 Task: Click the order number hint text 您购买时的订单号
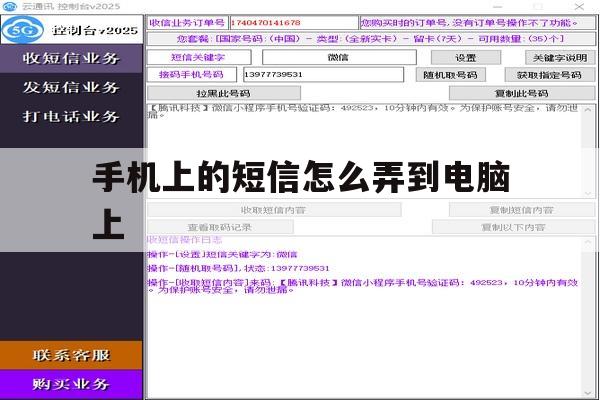(477, 23)
